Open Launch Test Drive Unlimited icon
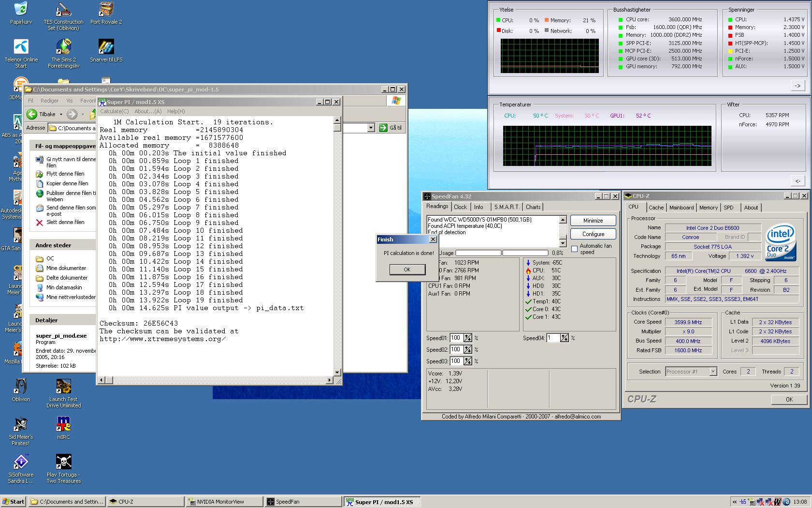This screenshot has width=812, height=508. [63, 393]
